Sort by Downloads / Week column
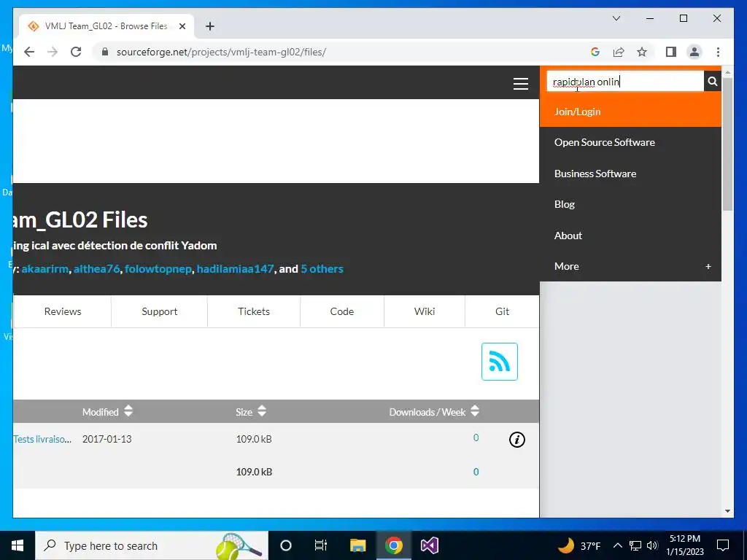This screenshot has width=747, height=560. (x=434, y=411)
